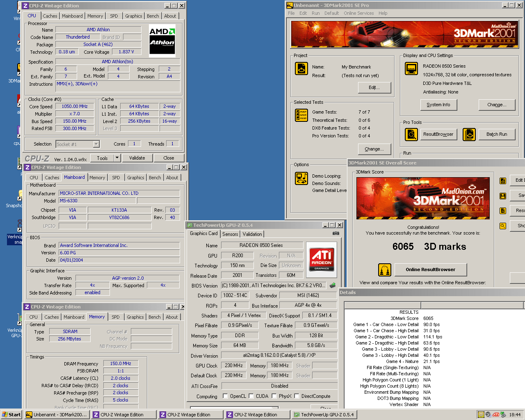525x420 pixels.
Task: Click the 6065 3D marks score text
Action: (x=429, y=247)
